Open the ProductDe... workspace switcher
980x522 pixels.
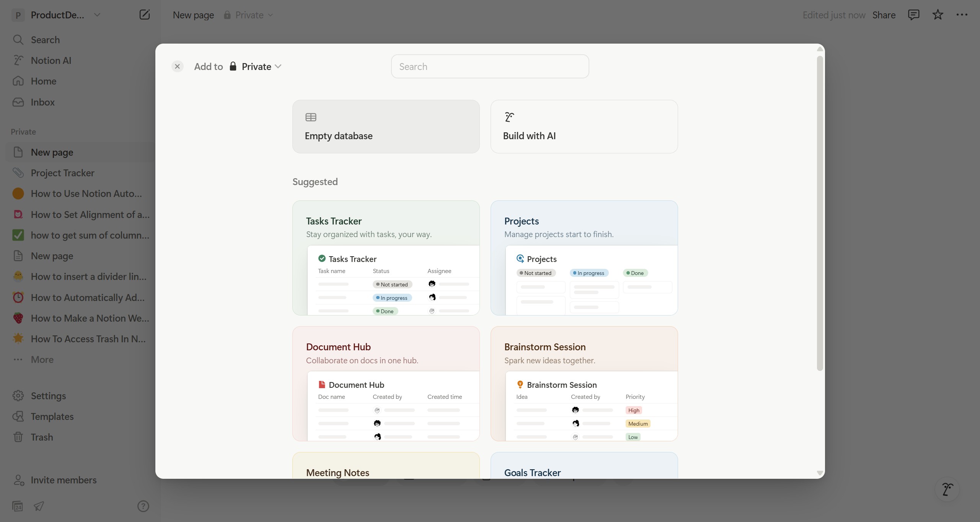coord(56,15)
